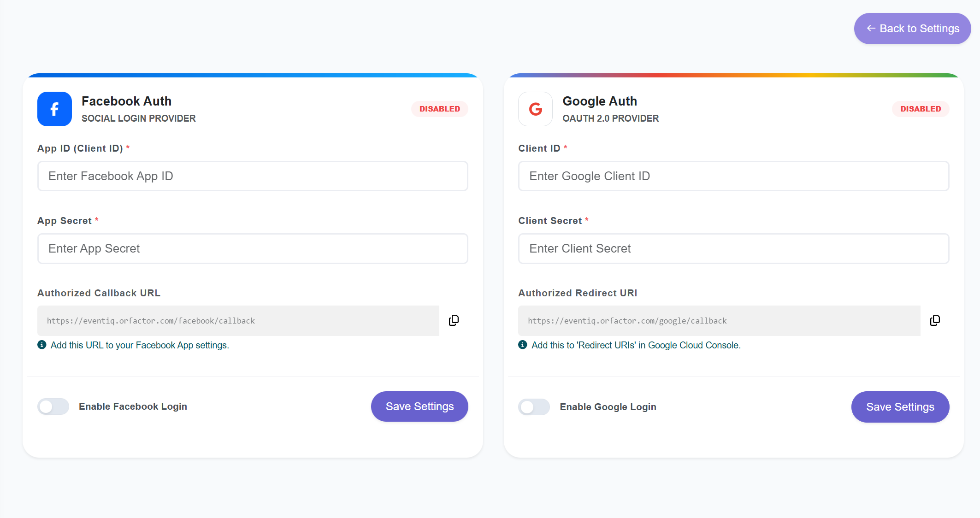Save the Google Auth settings
This screenshot has height=518, width=980.
coord(900,407)
